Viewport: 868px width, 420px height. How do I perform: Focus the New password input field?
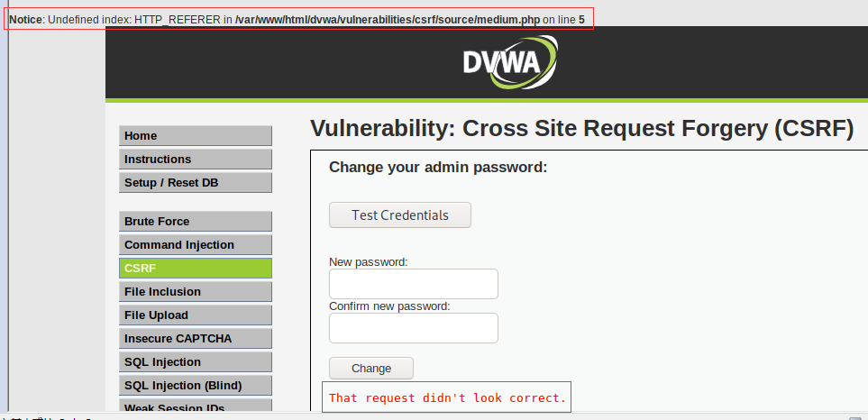click(x=414, y=284)
